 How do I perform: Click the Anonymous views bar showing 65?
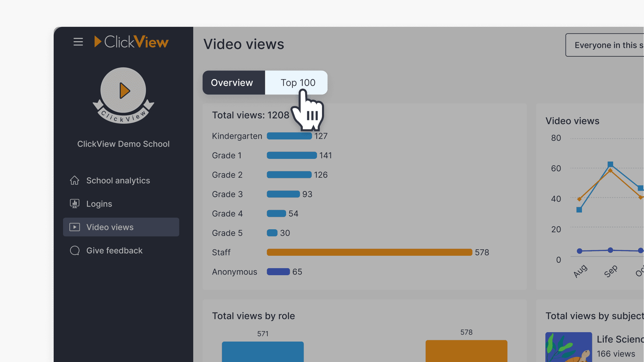(x=278, y=271)
